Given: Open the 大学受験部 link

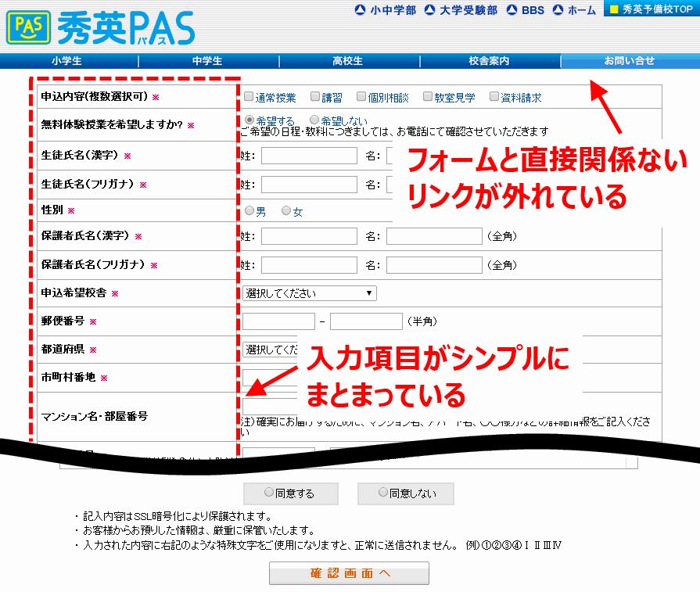Looking at the screenshot, I should point(461,10).
